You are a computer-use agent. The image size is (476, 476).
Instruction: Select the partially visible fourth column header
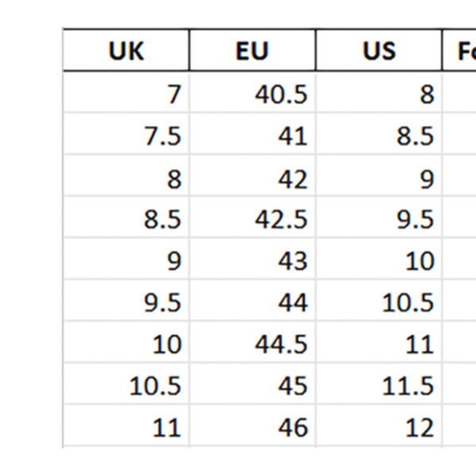point(460,51)
